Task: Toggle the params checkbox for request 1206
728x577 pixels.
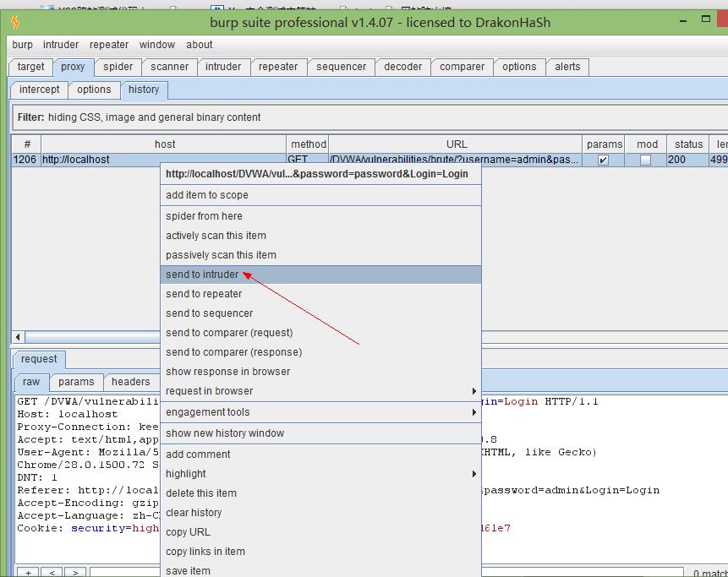Action: [603, 160]
